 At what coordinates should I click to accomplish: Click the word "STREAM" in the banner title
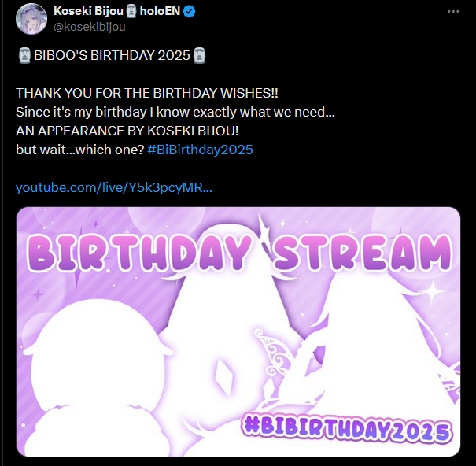(363, 253)
